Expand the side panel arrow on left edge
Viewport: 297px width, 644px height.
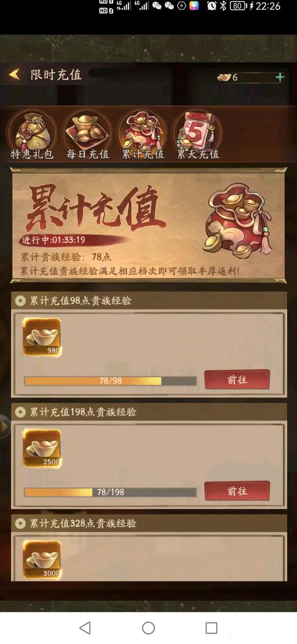point(5,427)
